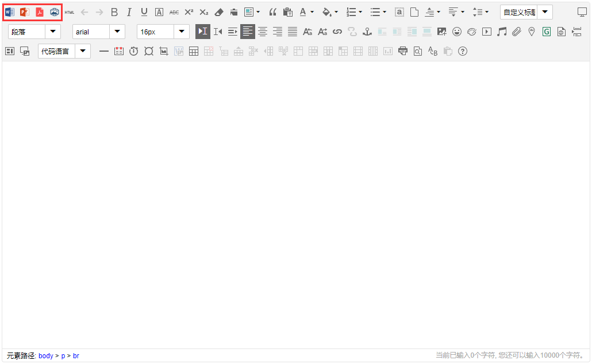Screen dimensions: 592x364
Task: Insert a video
Action: tap(487, 32)
